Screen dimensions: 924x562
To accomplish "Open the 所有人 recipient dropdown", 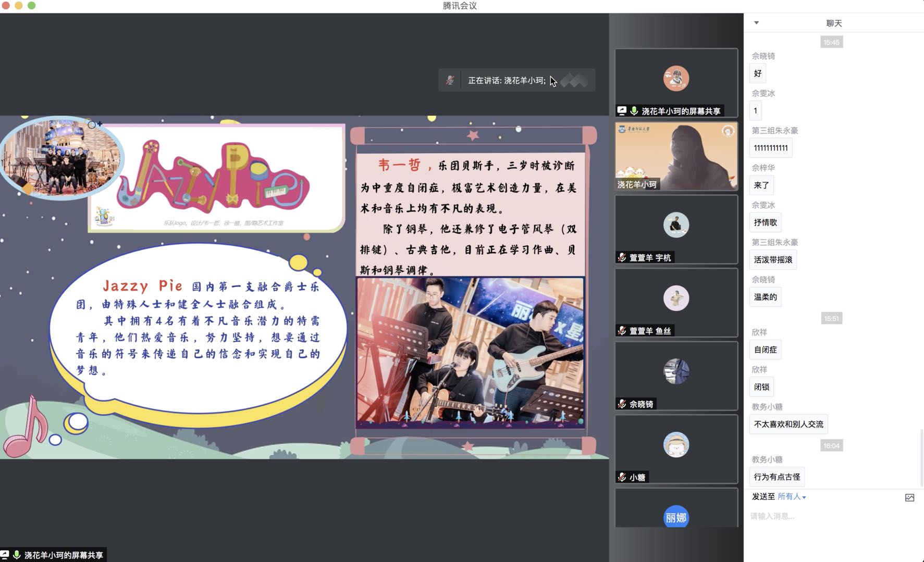I will click(x=792, y=497).
